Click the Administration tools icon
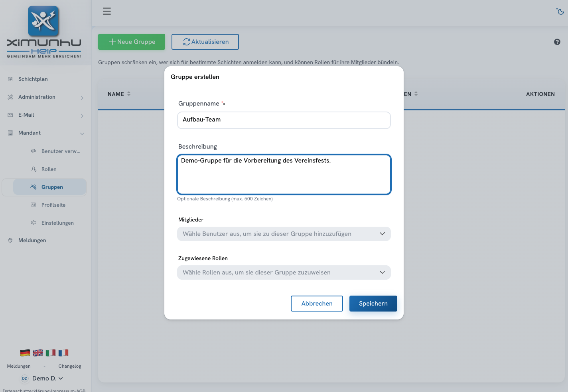Screen dimensions: 568x392 10,97
